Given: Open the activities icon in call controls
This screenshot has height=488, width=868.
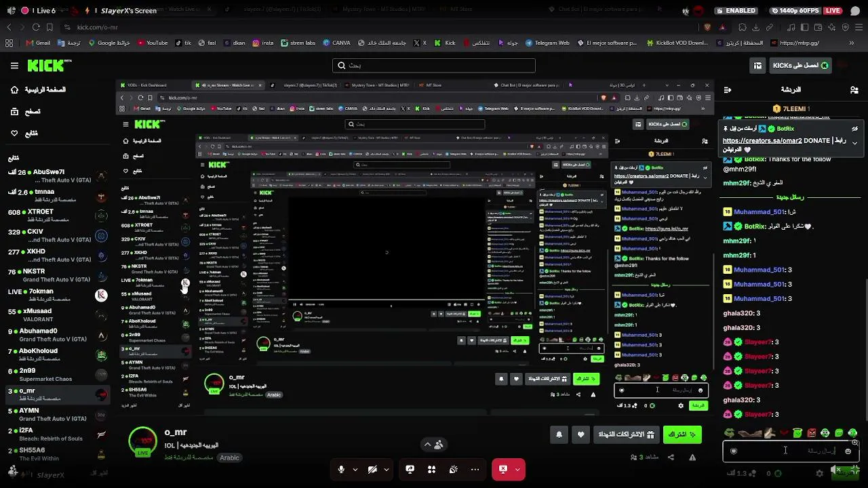Looking at the screenshot, I should pyautogui.click(x=431, y=469).
